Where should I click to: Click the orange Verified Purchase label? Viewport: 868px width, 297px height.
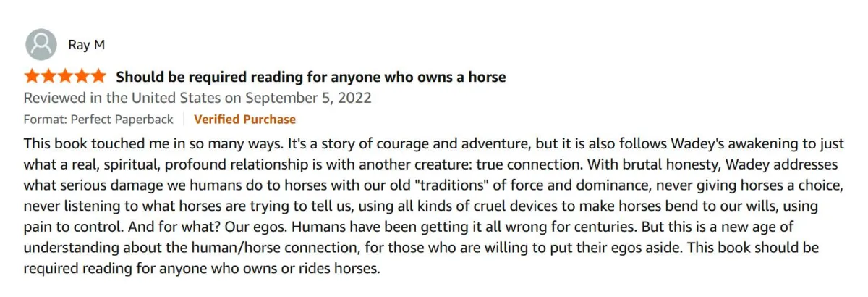pyautogui.click(x=244, y=119)
